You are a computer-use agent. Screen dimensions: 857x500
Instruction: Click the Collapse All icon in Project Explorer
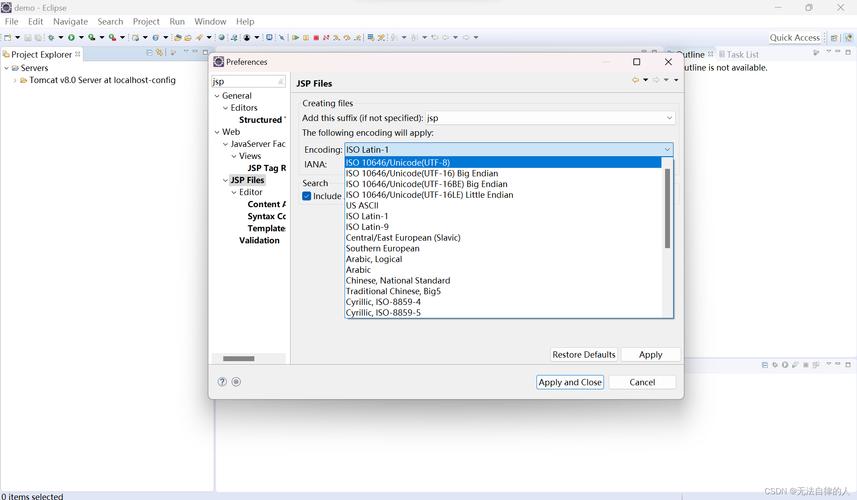[150, 53]
